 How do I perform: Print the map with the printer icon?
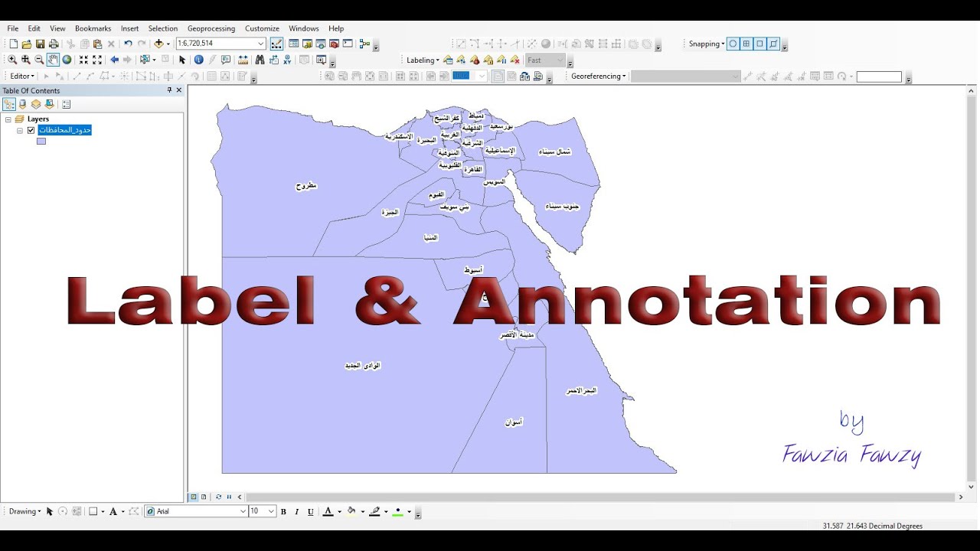54,44
